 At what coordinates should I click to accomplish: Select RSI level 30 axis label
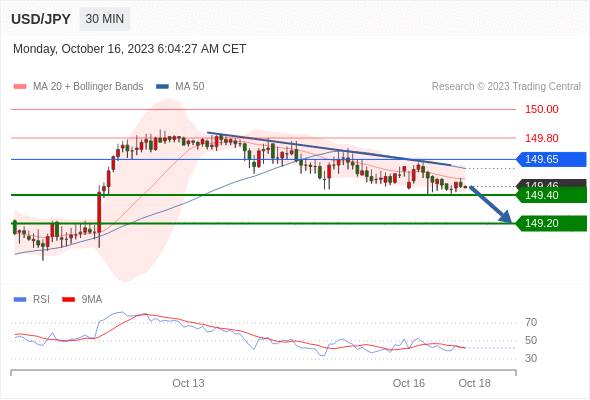pos(531,358)
